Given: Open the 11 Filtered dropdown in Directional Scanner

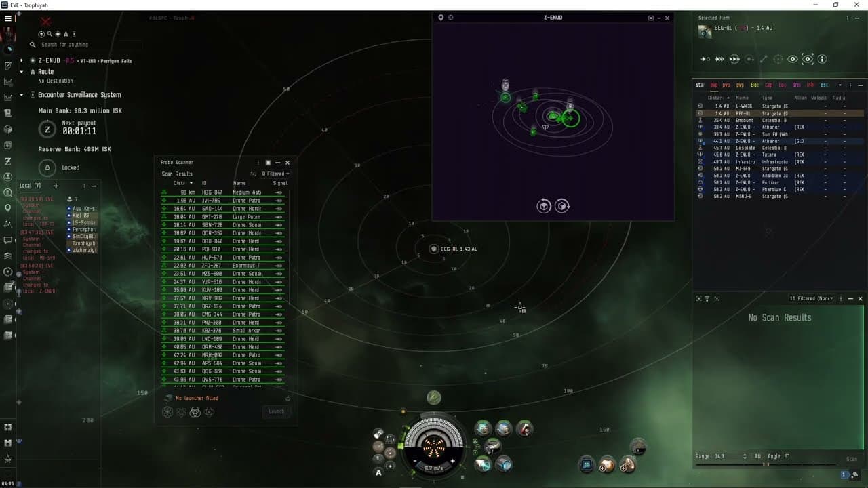Looking at the screenshot, I should [812, 298].
